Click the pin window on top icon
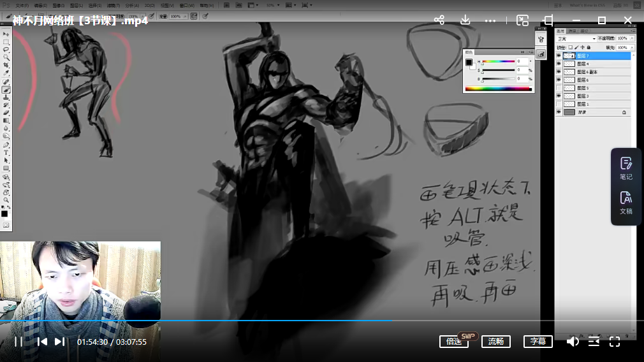The width and height of the screenshot is (644, 362). coord(548,20)
